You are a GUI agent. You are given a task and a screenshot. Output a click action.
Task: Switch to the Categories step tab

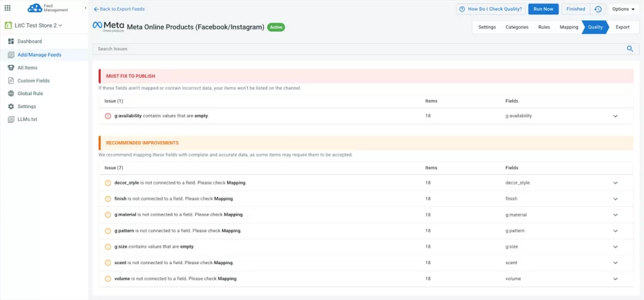coord(517,27)
